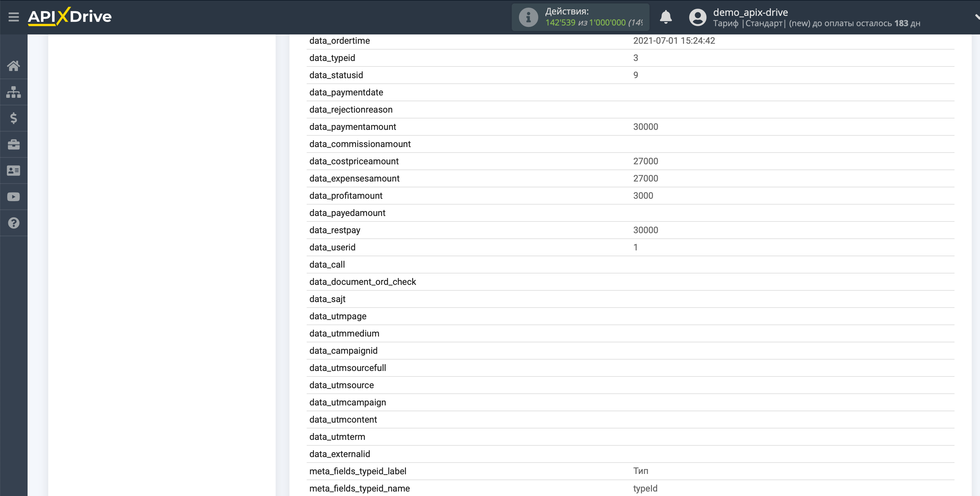Open notifications bell

tap(666, 17)
